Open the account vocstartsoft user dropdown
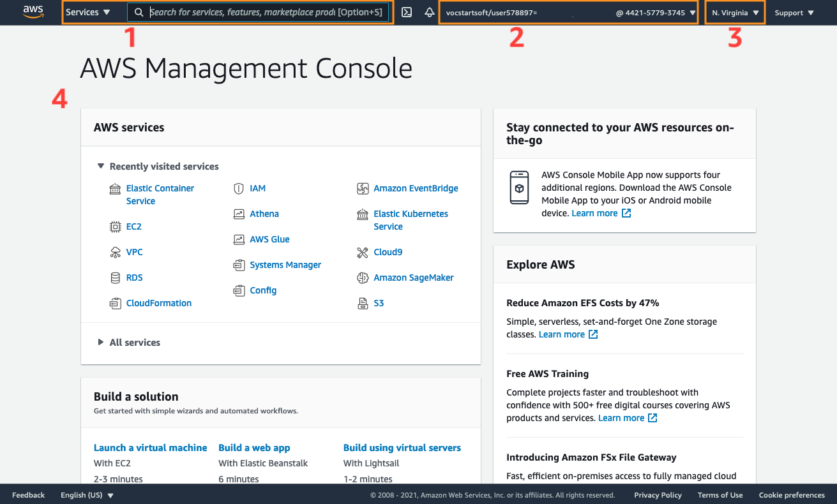Screen dimensions: 837x504 pos(571,13)
